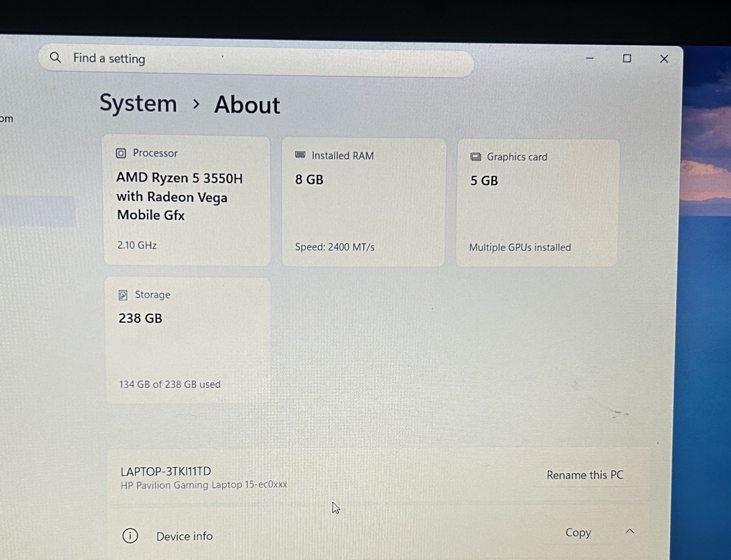Click the Device info label

(x=185, y=536)
